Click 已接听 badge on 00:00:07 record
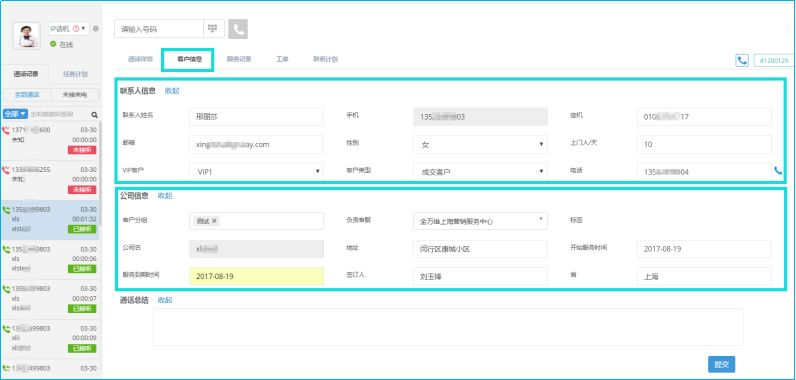796x380 pixels. (82, 308)
